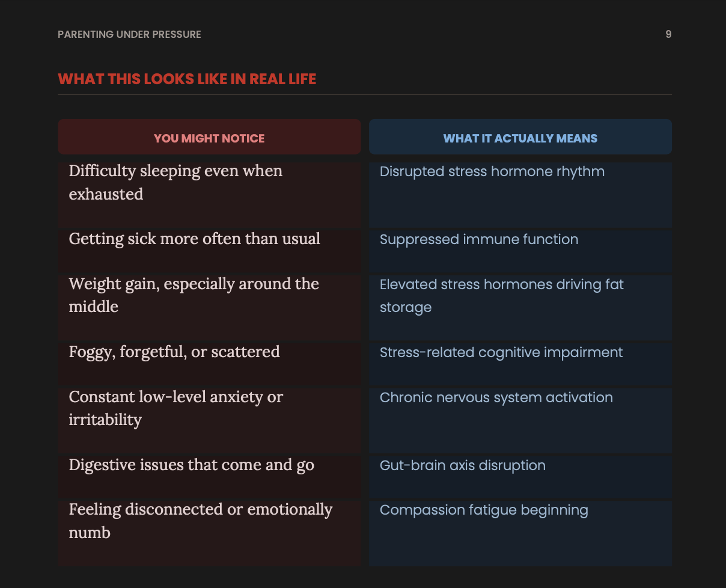Viewport: 726px width, 588px height.
Task: Click the horizontal divider under the red heading
Action: coord(364,94)
